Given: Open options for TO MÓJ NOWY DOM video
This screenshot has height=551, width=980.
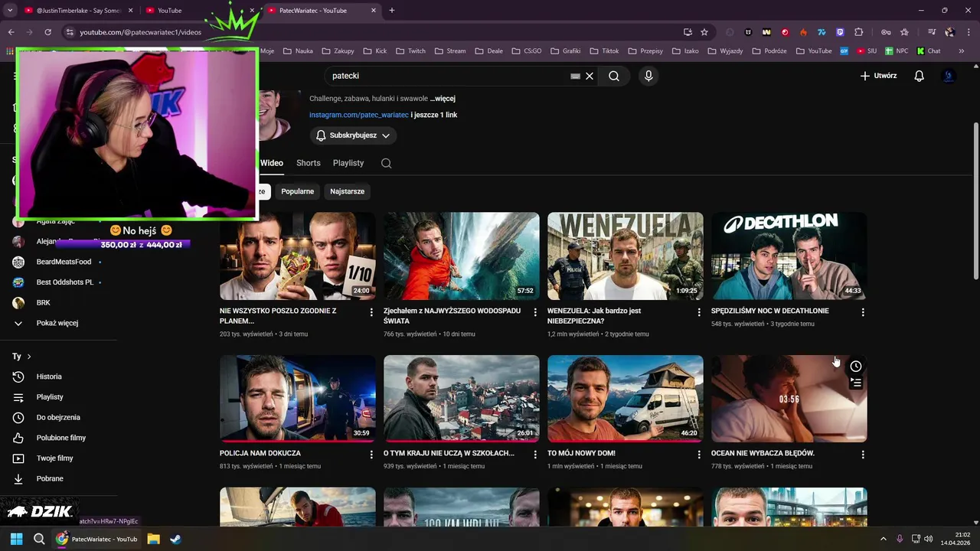Looking at the screenshot, I should [699, 455].
